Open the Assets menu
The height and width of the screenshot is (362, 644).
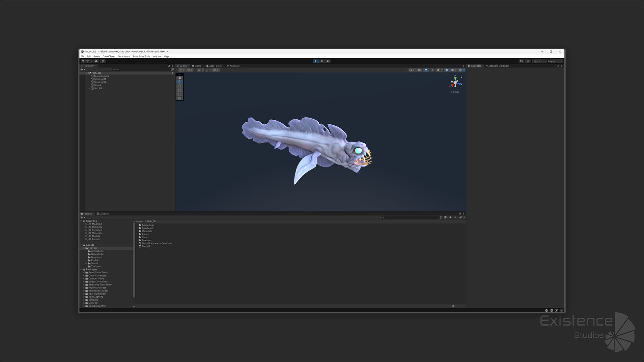(97, 56)
